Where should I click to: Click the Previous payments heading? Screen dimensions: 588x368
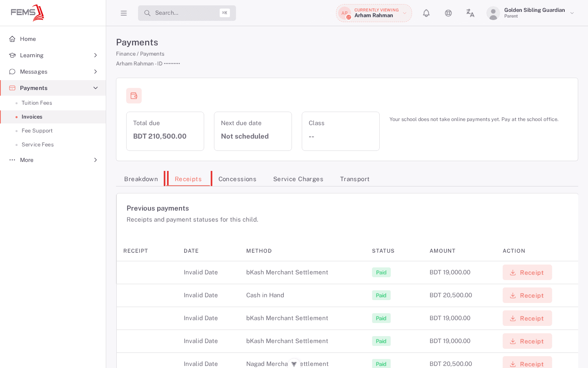[x=158, y=209]
